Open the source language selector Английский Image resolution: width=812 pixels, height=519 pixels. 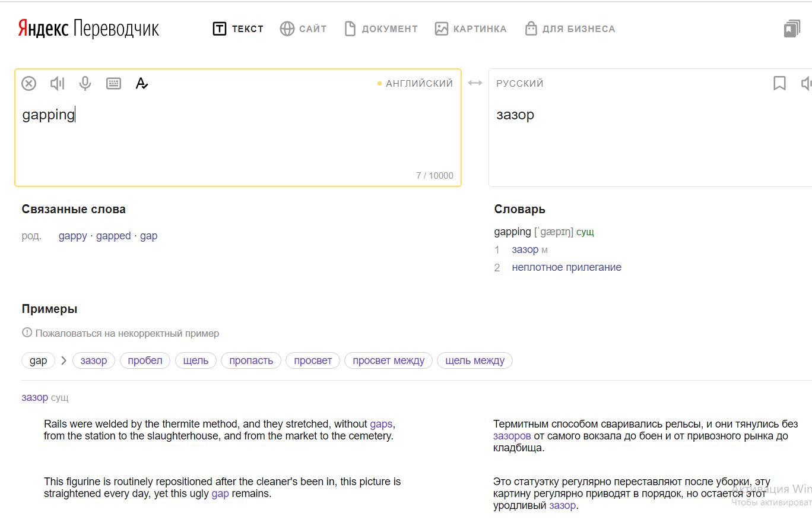pos(419,84)
